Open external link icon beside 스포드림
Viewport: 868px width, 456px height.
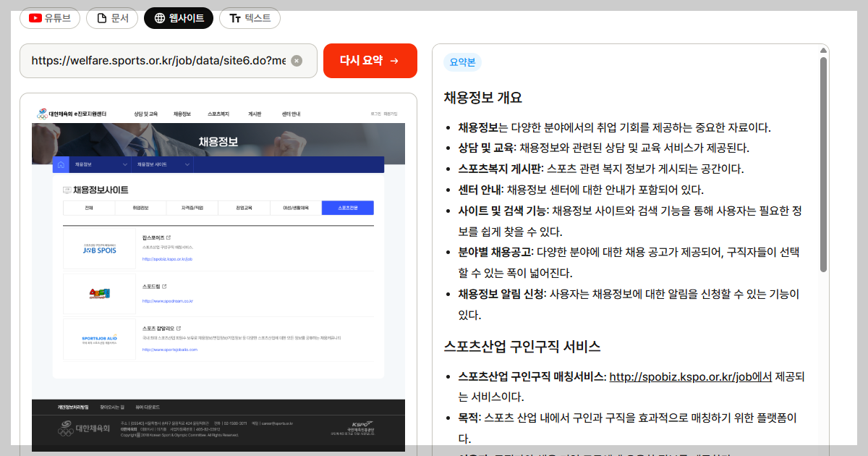coord(165,287)
